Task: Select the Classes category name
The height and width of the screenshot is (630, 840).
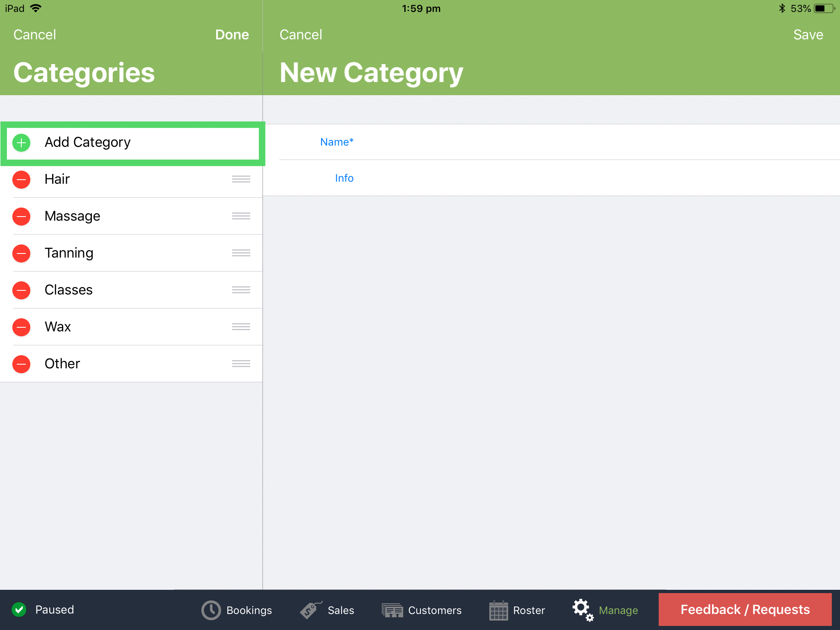Action: tap(69, 290)
